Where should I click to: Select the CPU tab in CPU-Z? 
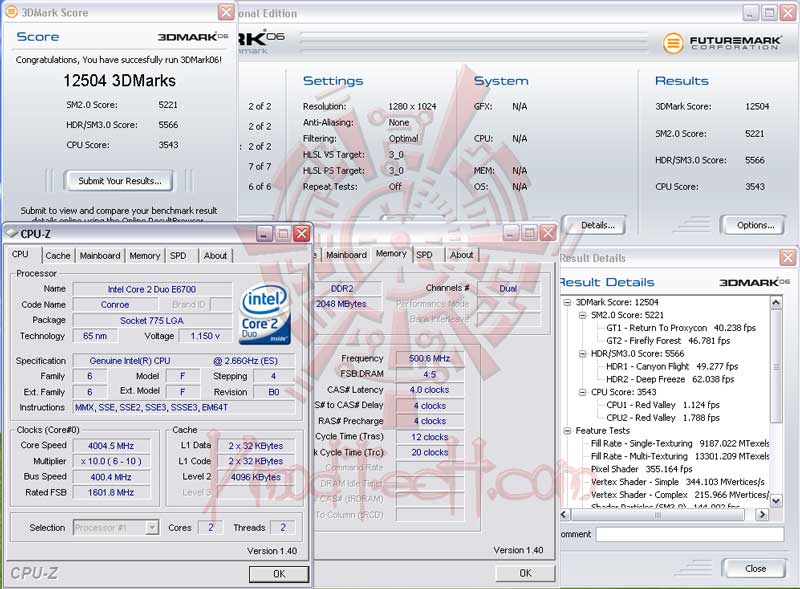(20, 254)
